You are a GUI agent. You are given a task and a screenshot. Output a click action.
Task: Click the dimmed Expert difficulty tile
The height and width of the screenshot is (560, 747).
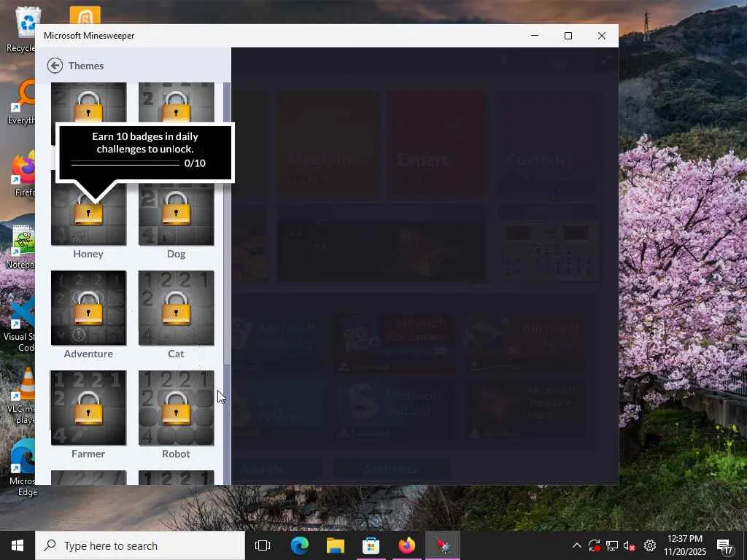(x=436, y=145)
